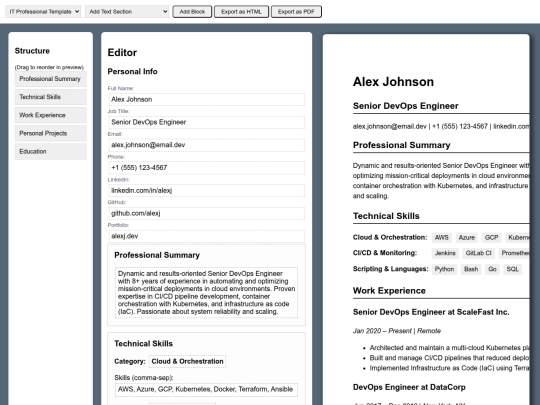This screenshot has width=540, height=405.
Task: Click the SQL skill tag in preview
Action: pyautogui.click(x=512, y=269)
